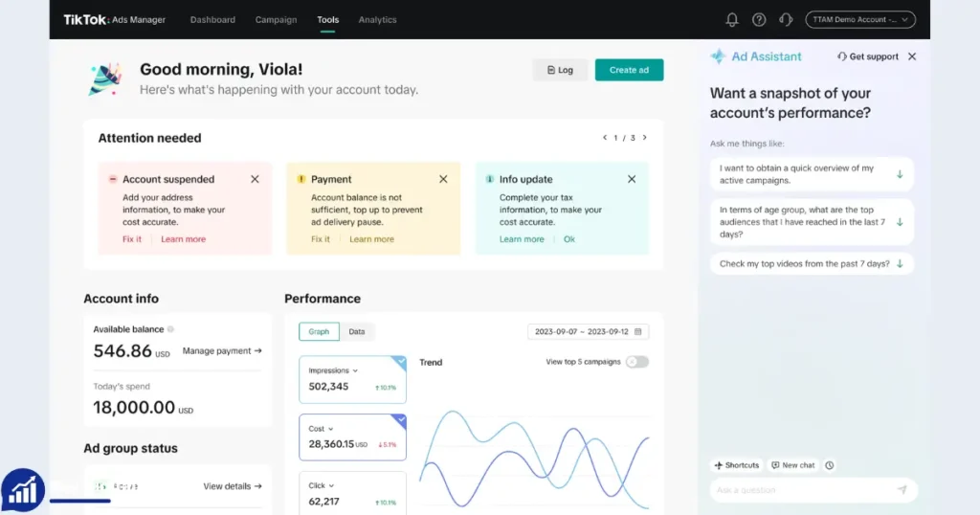The width and height of the screenshot is (980, 515).
Task: Click Fix it on Account suspended
Action: point(132,239)
